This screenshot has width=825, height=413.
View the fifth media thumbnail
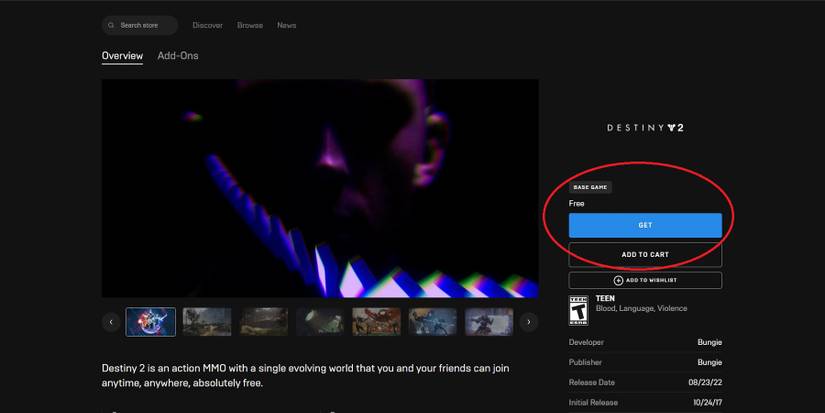point(376,322)
